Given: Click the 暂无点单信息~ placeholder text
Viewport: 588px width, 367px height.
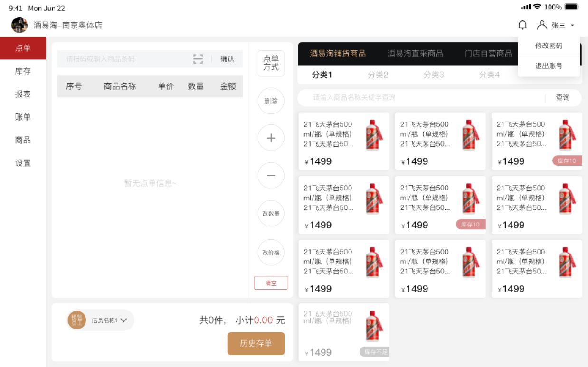Looking at the screenshot, I should [x=150, y=183].
